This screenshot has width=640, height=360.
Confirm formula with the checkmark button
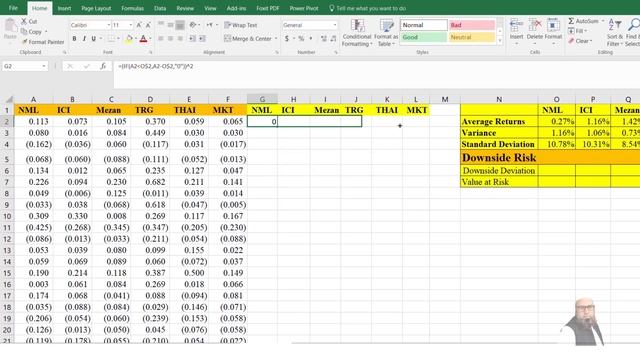click(86, 66)
